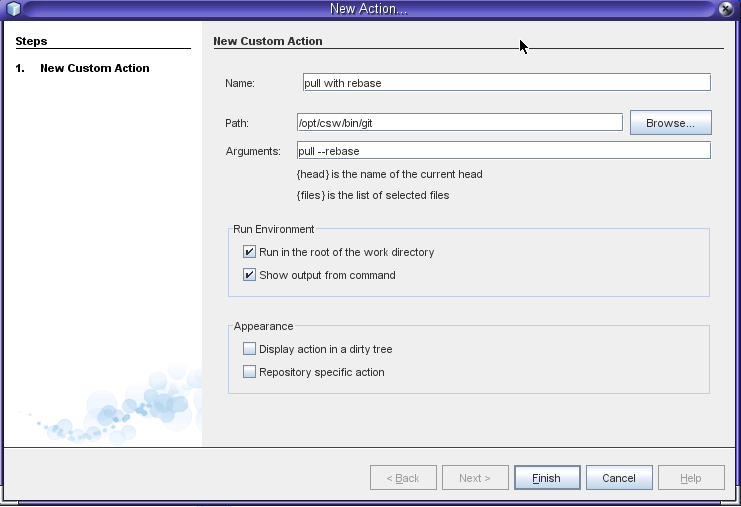The width and height of the screenshot is (741, 507).
Task: Enable 'Display action in a dirty tree'
Action: point(250,349)
